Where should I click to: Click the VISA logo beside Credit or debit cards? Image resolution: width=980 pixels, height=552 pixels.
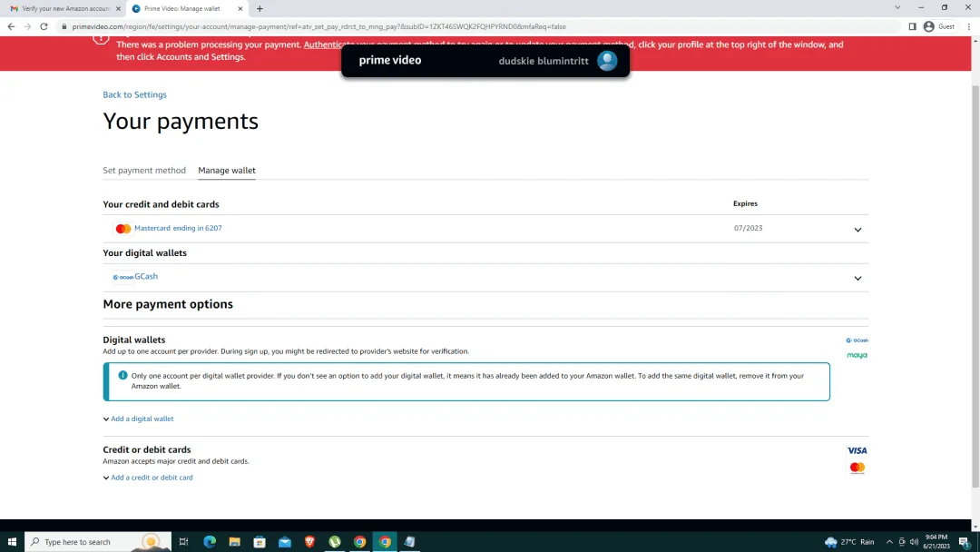pos(857,450)
